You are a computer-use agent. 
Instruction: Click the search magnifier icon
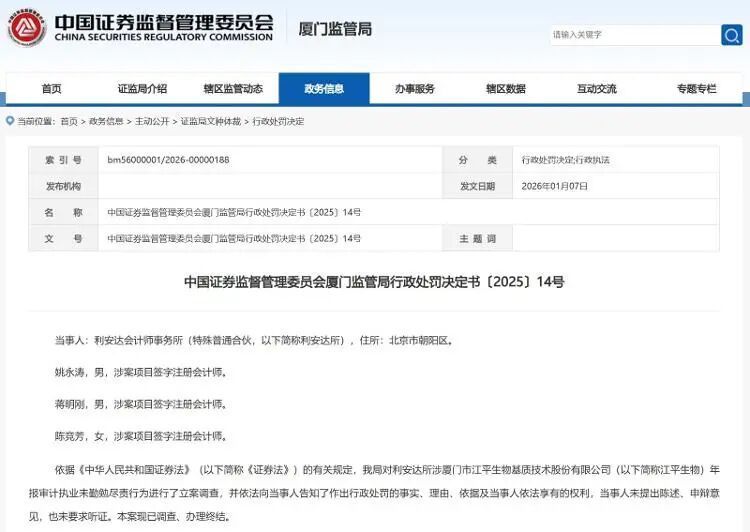tap(731, 35)
